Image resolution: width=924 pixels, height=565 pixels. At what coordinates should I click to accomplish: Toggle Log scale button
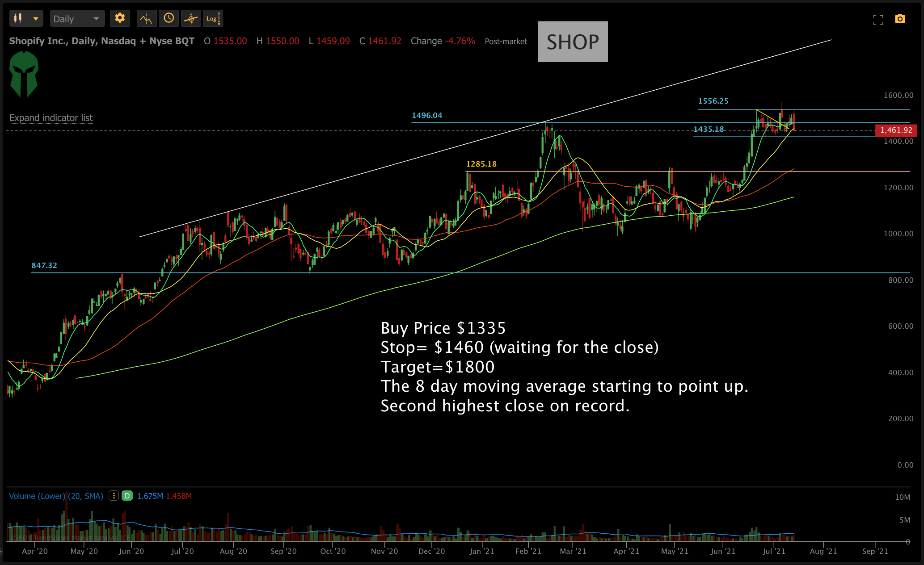213,18
